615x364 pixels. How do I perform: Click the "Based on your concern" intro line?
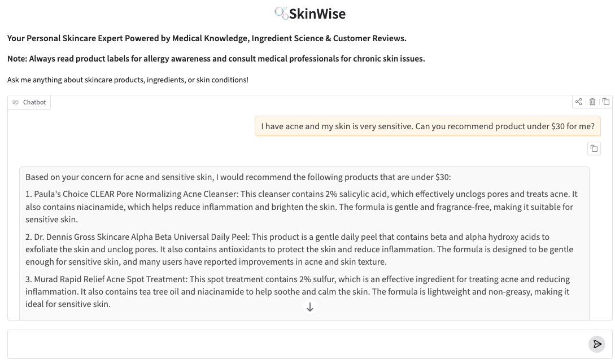pyautogui.click(x=238, y=177)
